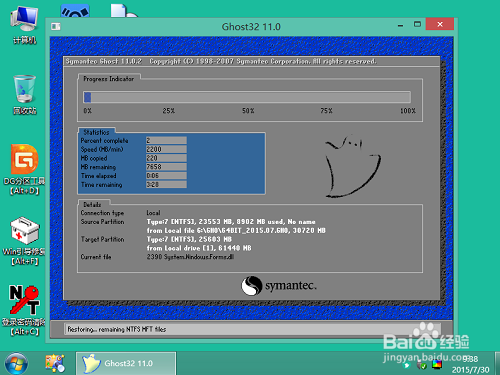The width and height of the screenshot is (500, 375).
Task: Click the Progress Indicator label
Action: 109,79
